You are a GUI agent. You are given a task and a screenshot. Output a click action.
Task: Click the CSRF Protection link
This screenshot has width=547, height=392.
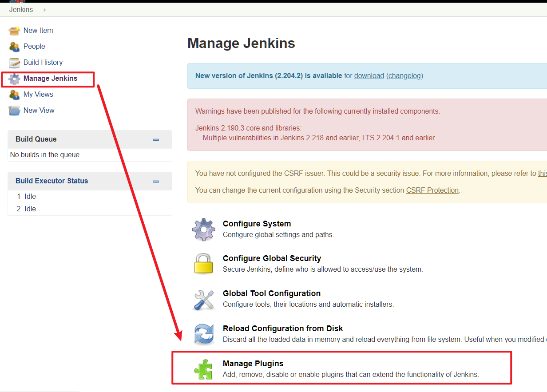[x=432, y=190]
